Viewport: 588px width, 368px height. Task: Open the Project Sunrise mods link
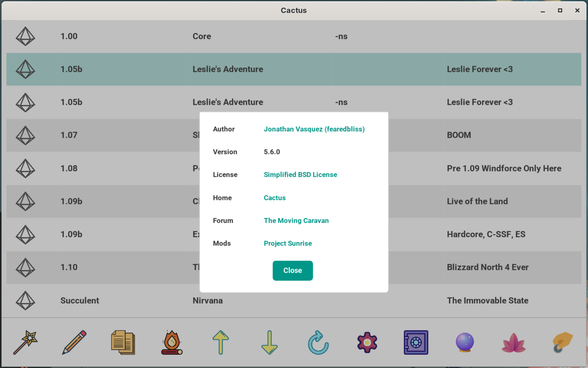(288, 243)
